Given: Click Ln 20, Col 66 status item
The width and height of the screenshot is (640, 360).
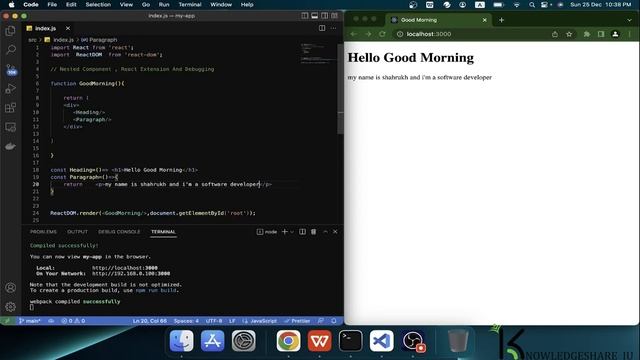Looking at the screenshot, I should coord(149,321).
